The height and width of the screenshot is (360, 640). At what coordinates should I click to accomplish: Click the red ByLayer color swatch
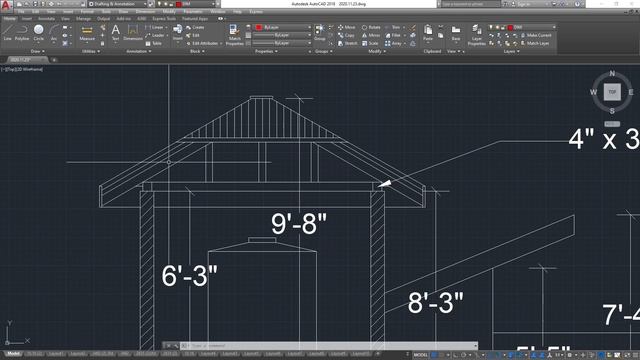coord(259,27)
